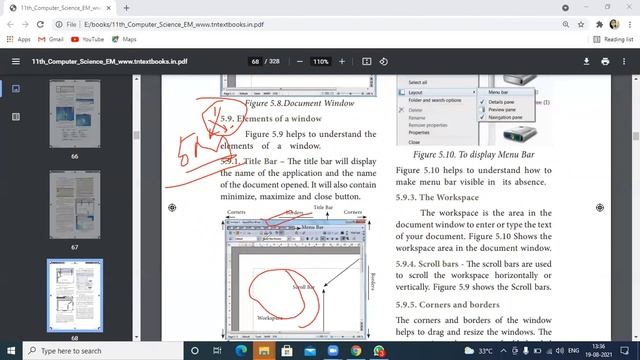Select page 67 thumbnail

(x=75, y=204)
